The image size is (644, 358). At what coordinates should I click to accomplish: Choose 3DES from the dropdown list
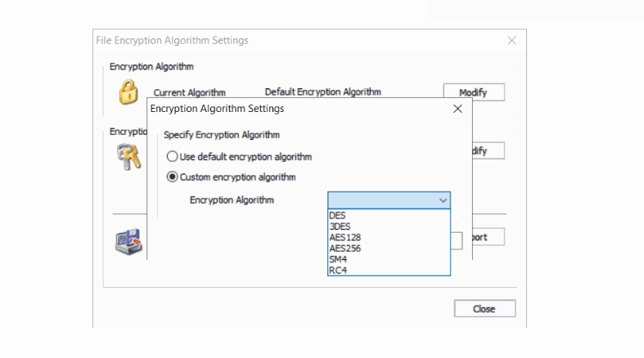click(389, 226)
